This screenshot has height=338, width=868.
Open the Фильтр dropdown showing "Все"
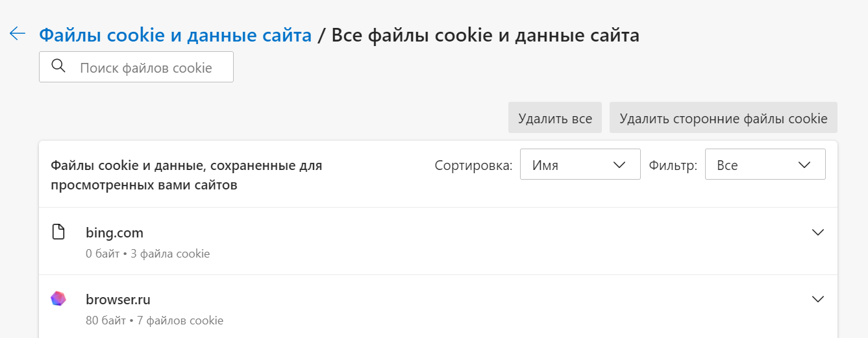[x=765, y=165]
